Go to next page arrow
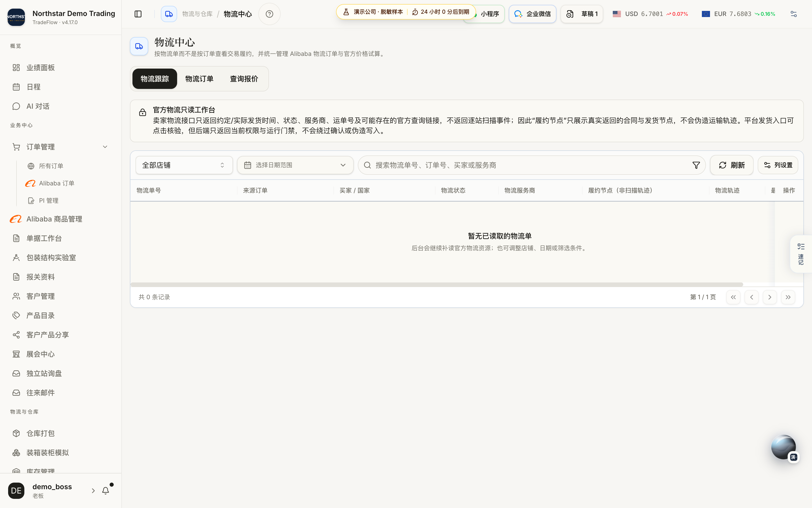The width and height of the screenshot is (812, 508). pos(770,297)
